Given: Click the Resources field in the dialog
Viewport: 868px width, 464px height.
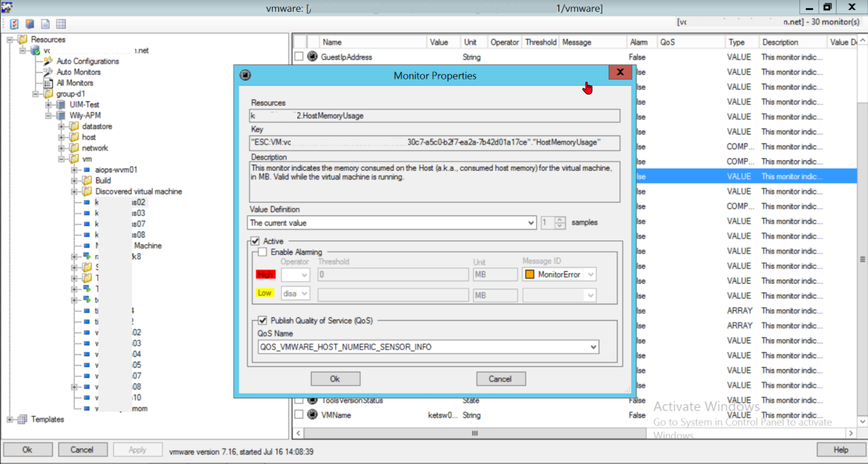Looking at the screenshot, I should [434, 116].
